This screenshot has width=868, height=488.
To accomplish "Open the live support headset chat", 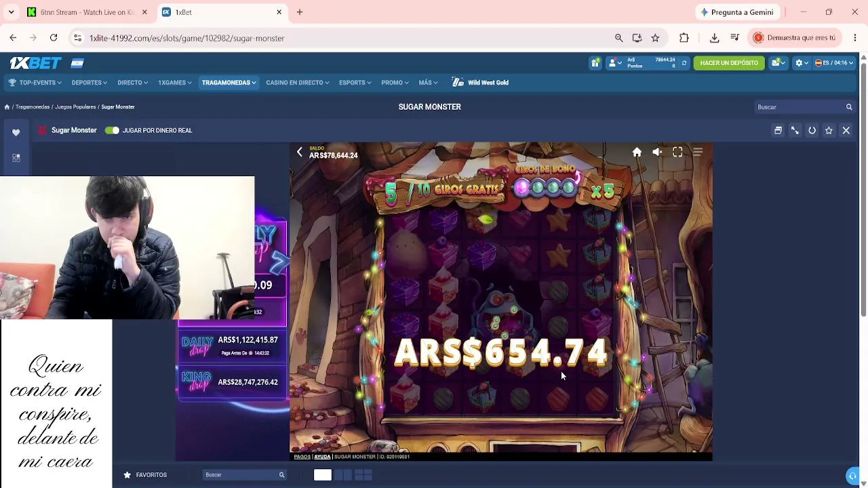I will pos(853,475).
